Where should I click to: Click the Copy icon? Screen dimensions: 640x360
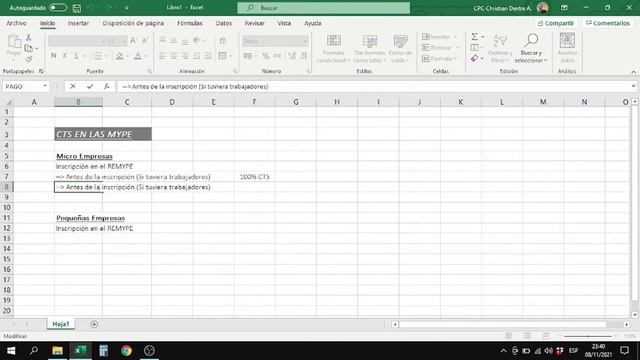point(29,49)
